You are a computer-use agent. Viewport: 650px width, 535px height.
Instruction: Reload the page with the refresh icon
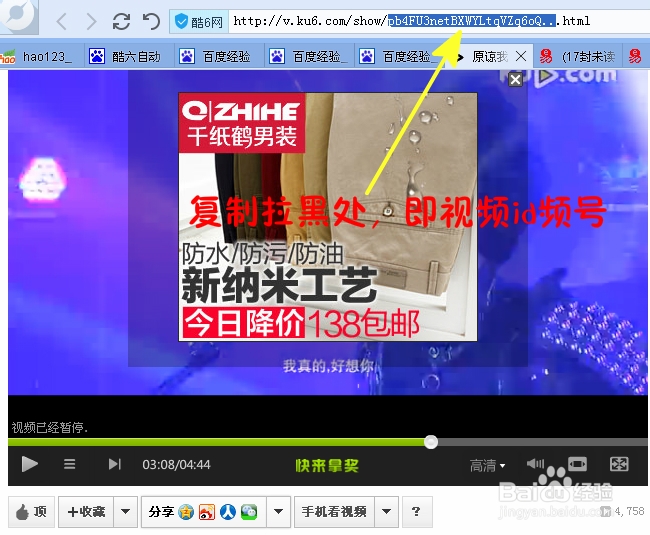pos(121,21)
